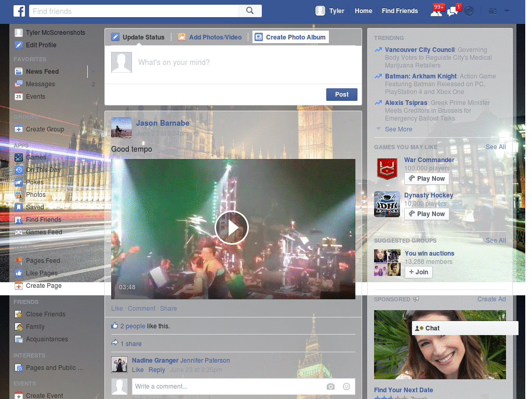Open Pages and Public interests
Screen dimensions: 532x399
click(x=54, y=368)
